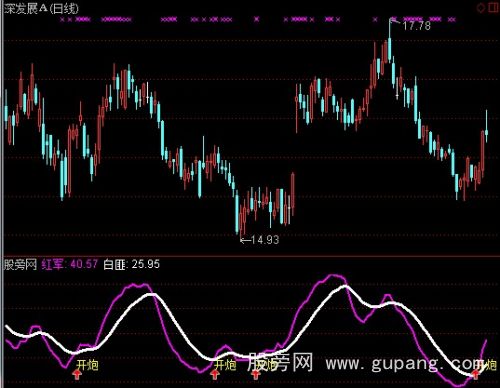Click the diamond icon at top right

coord(481,8)
